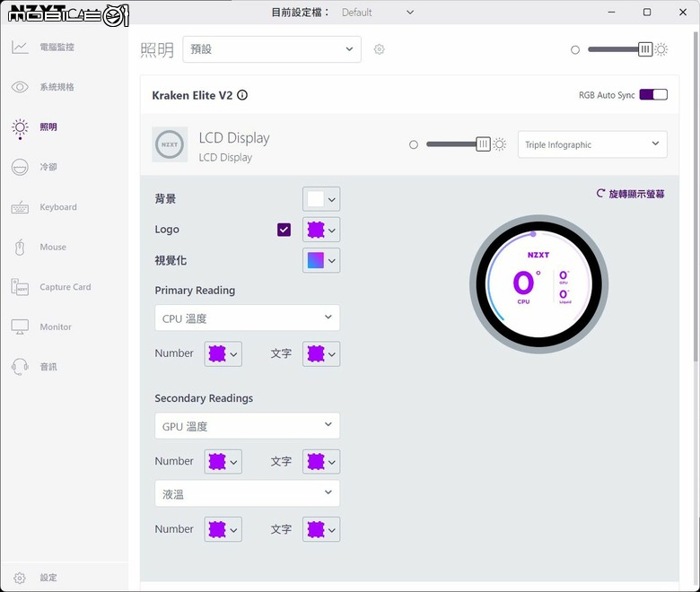Open the 目前設定檔 Default profile dropdown
This screenshot has width=700, height=592.
[x=378, y=13]
